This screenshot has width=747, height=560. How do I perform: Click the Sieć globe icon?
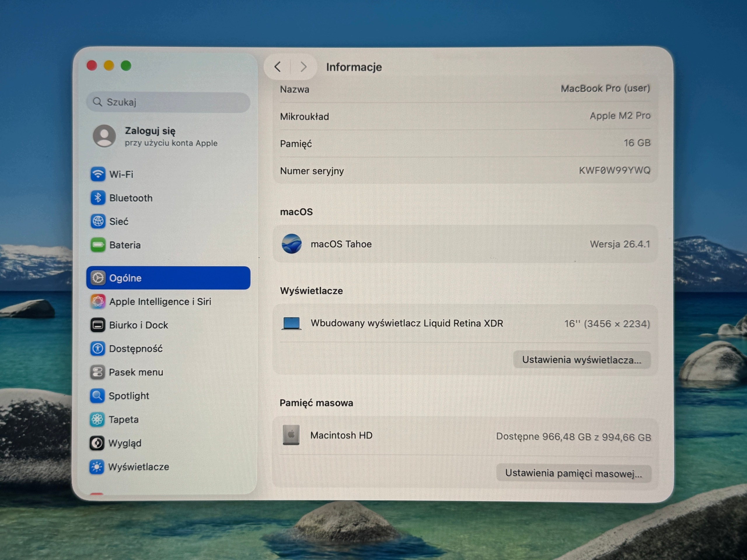coord(98,221)
